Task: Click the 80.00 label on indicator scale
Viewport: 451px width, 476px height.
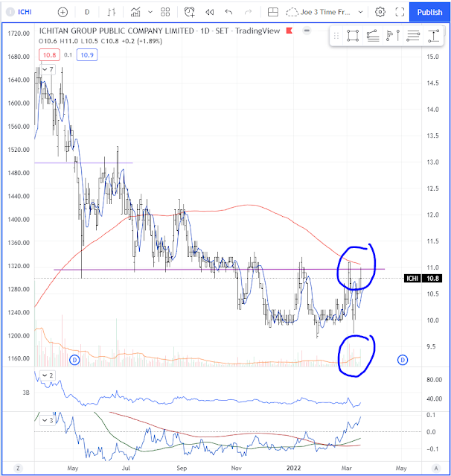Action: pos(434,380)
